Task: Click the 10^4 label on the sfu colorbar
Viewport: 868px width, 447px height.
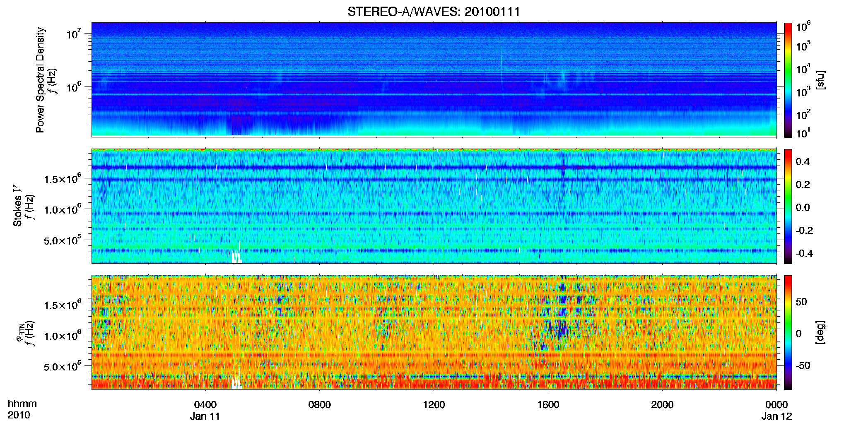Action: (803, 69)
